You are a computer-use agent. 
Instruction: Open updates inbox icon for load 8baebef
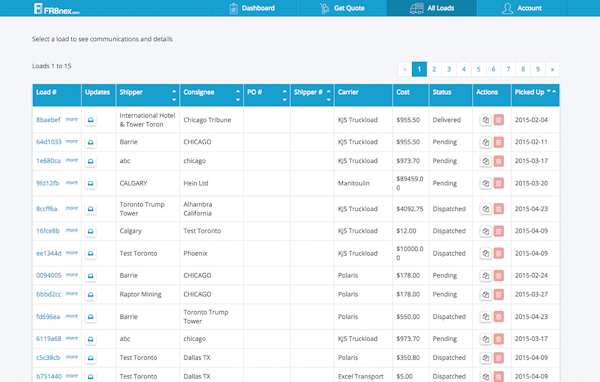point(90,120)
